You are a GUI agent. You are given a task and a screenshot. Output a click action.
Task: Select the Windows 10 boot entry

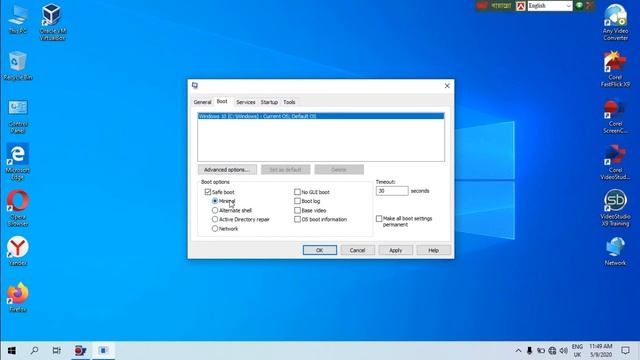(x=321, y=116)
